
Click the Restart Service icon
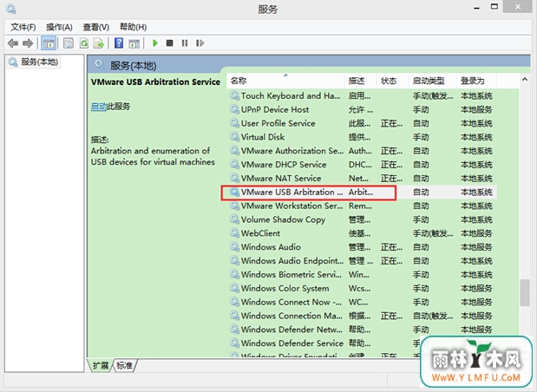tap(200, 43)
